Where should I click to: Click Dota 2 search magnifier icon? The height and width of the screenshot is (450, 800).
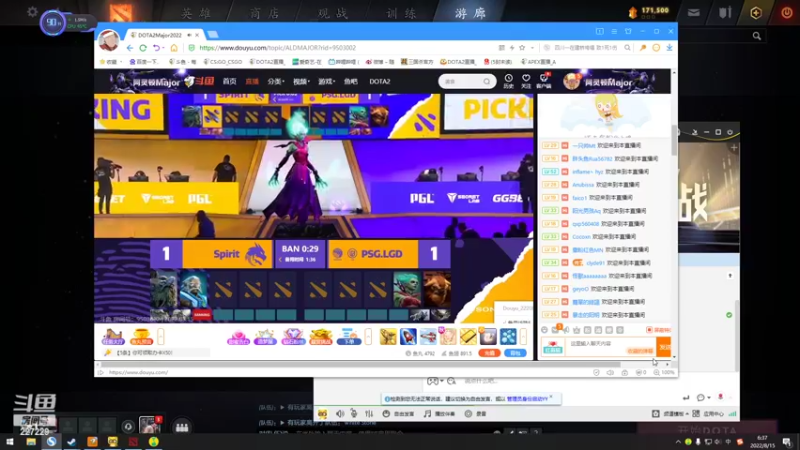tap(757, 36)
